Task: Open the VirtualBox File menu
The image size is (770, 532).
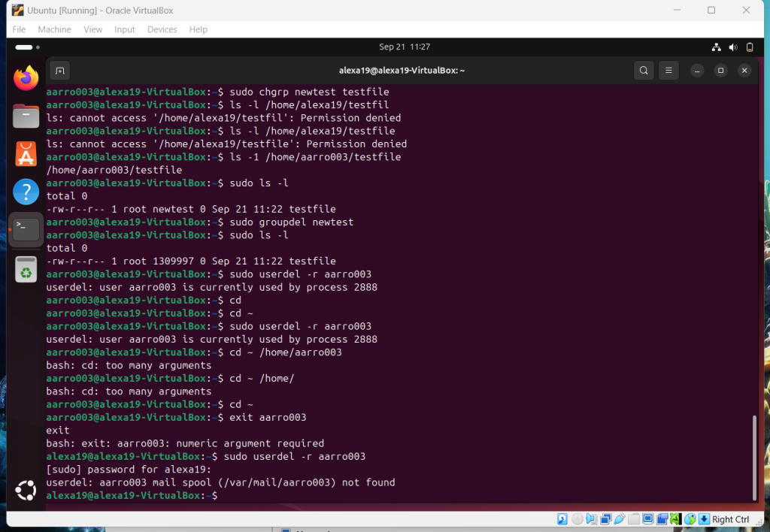Action: coord(19,29)
